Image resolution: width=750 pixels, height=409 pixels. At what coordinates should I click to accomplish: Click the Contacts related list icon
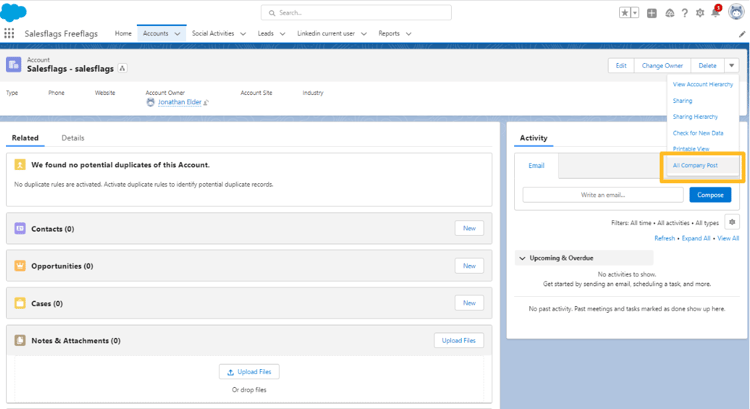(20, 229)
